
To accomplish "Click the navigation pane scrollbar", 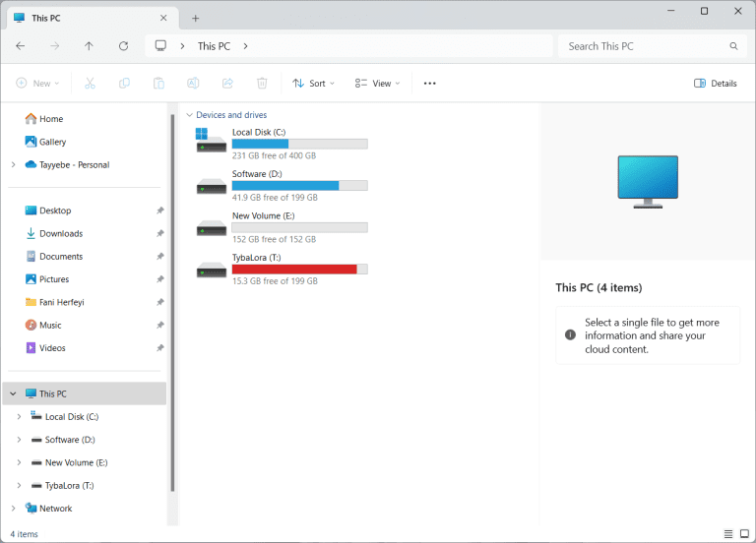I will (172, 303).
